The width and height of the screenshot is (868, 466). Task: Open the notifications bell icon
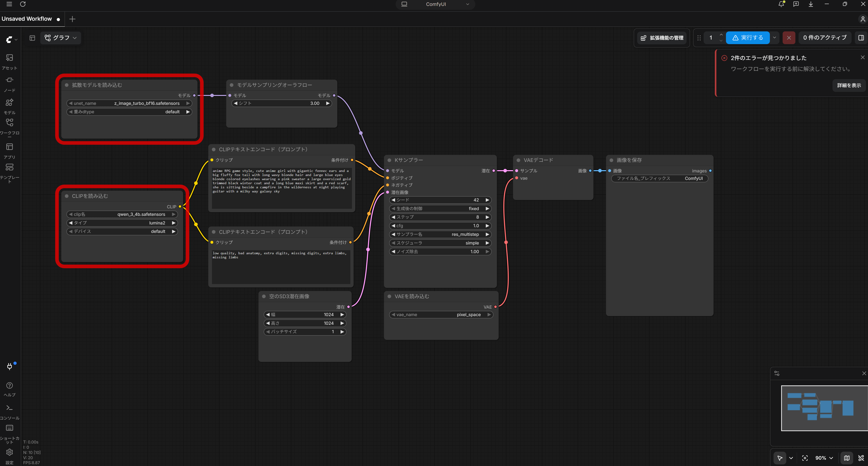[781, 4]
